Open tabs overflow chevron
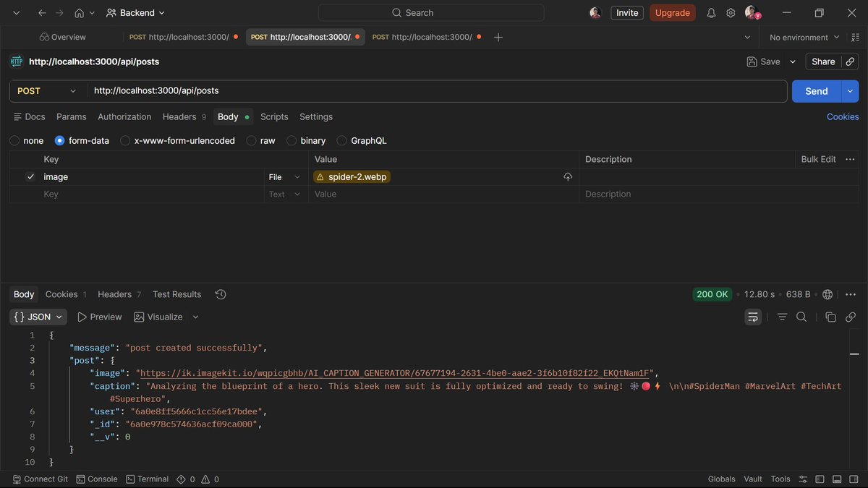 pyautogui.click(x=747, y=37)
